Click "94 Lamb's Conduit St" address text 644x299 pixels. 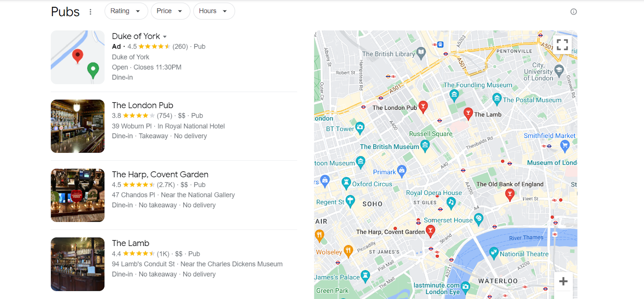pos(143,264)
